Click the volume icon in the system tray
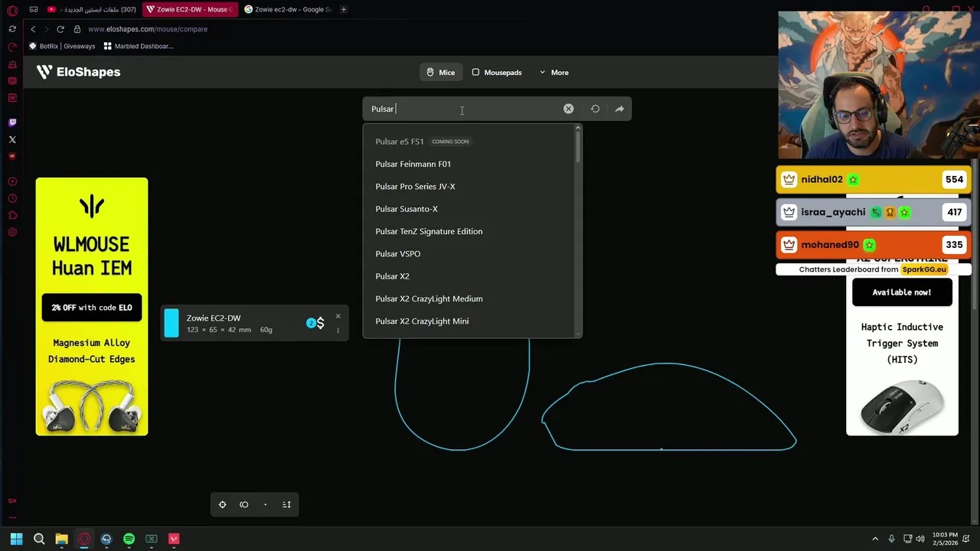The width and height of the screenshot is (980, 551). tap(920, 539)
